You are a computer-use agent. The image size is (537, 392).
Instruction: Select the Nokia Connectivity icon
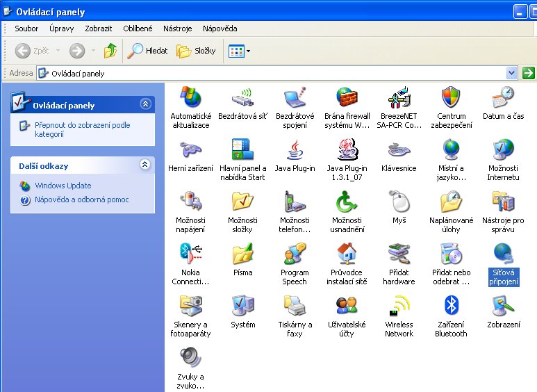(190, 254)
